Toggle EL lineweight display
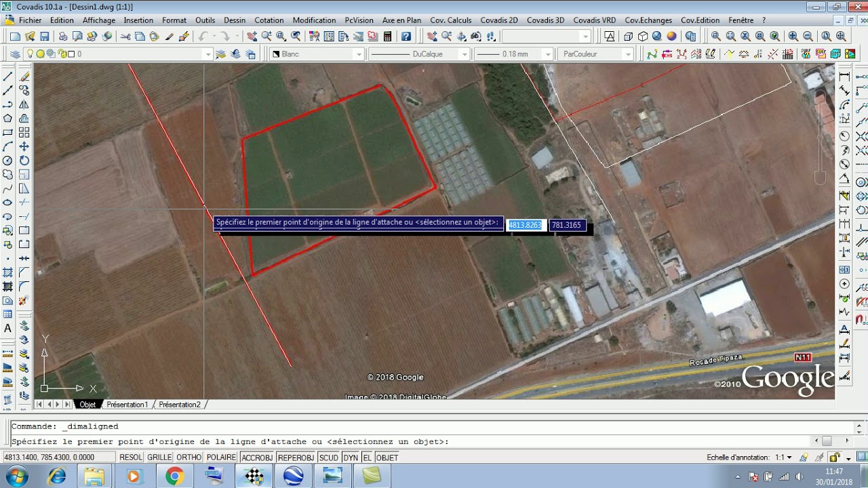The image size is (868, 488). (x=368, y=457)
